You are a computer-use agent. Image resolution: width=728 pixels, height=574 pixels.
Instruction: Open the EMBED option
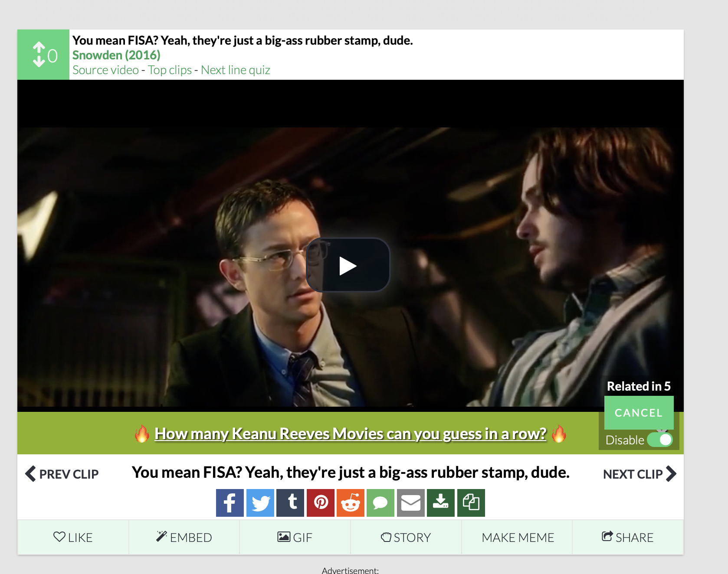coord(184,537)
